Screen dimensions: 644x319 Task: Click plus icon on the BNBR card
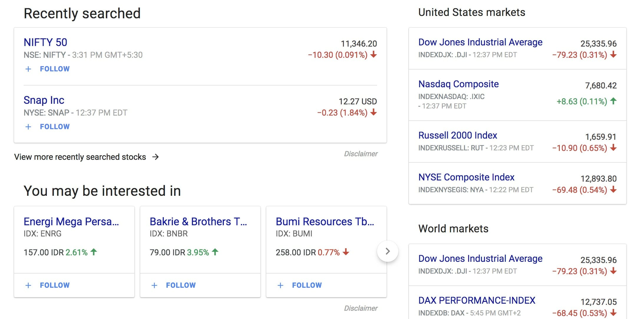pos(154,285)
